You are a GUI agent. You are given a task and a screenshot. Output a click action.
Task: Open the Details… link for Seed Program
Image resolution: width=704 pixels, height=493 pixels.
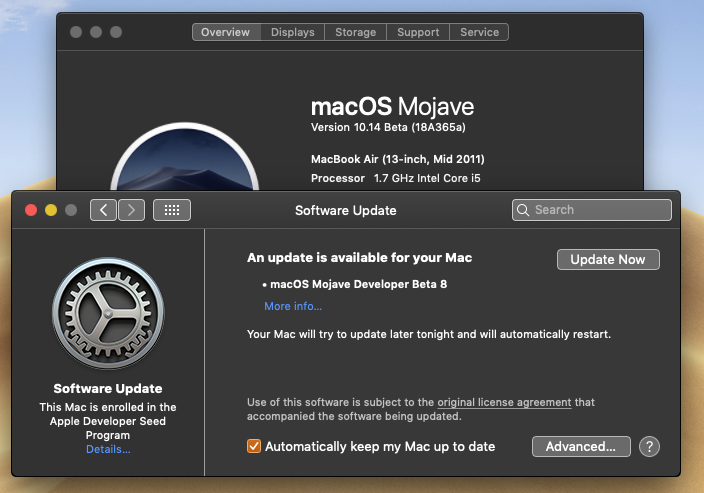pos(108,449)
